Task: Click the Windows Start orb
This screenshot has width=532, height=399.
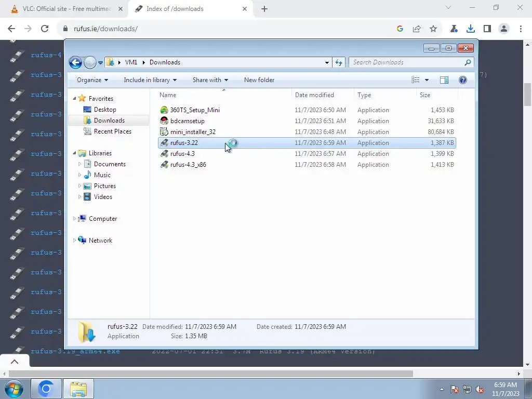Action: coord(14,389)
